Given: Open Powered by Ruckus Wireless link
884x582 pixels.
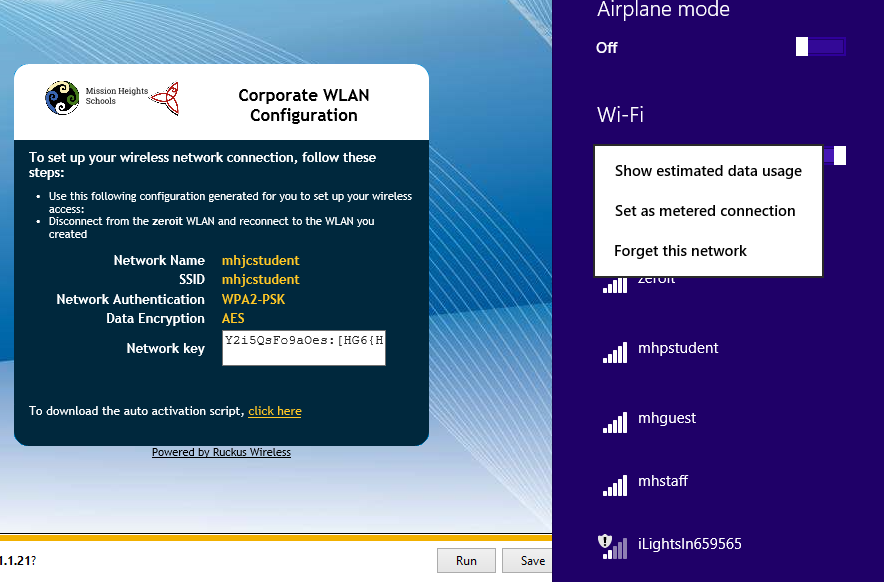Looking at the screenshot, I should 221,452.
